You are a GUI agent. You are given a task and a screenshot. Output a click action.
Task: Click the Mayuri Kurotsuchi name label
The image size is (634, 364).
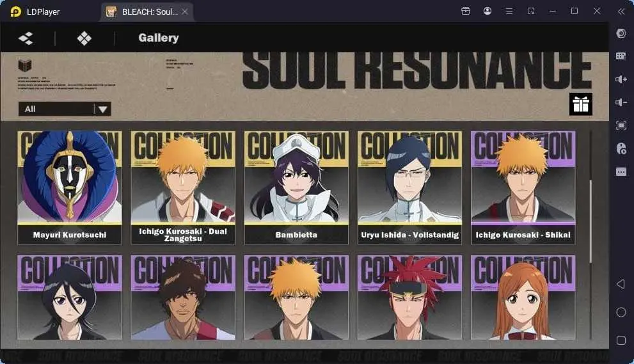click(70, 235)
